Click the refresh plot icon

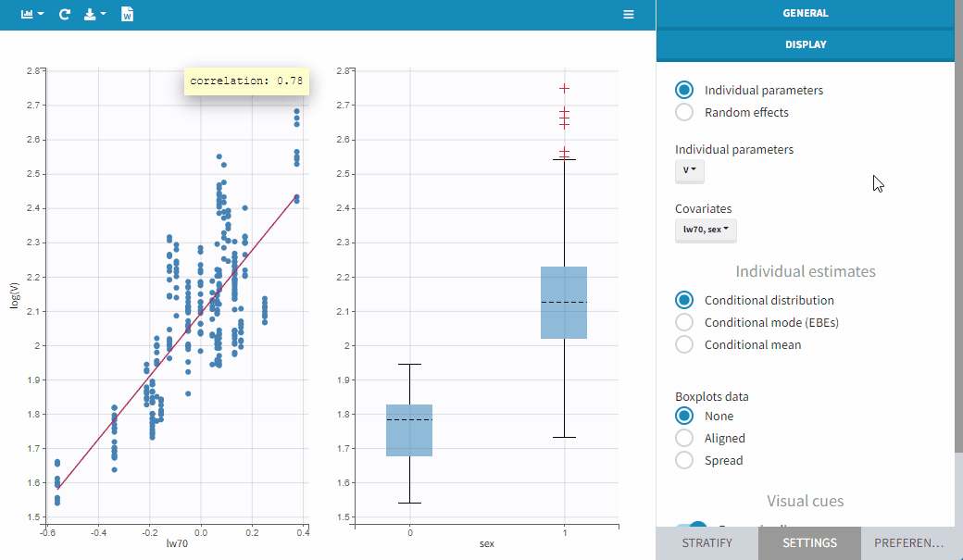pyautogui.click(x=64, y=15)
